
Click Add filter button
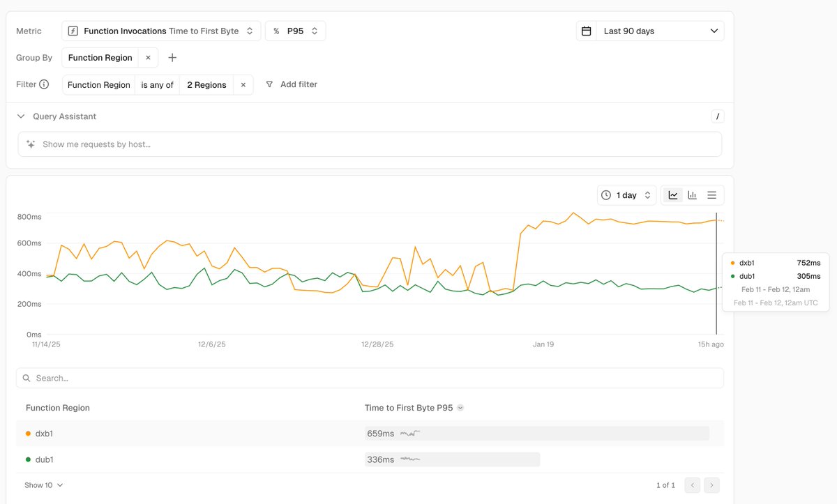click(292, 84)
